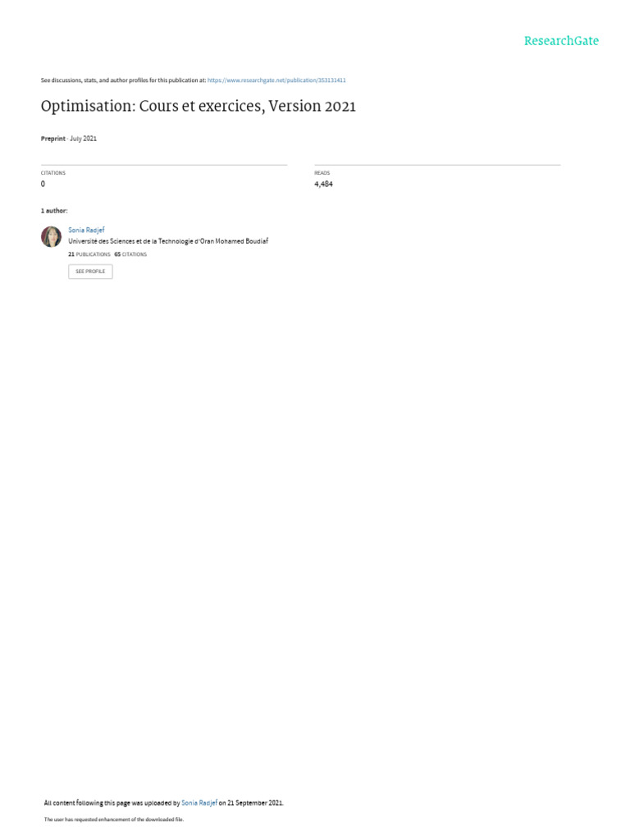The image size is (630, 840).
Task: Click the 1 author label
Action: (54, 211)
